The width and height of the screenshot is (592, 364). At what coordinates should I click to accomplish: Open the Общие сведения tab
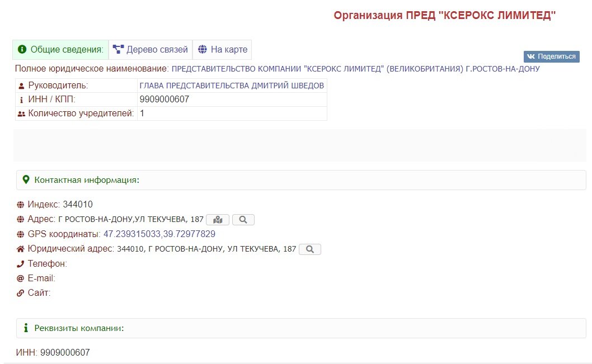tap(60, 49)
